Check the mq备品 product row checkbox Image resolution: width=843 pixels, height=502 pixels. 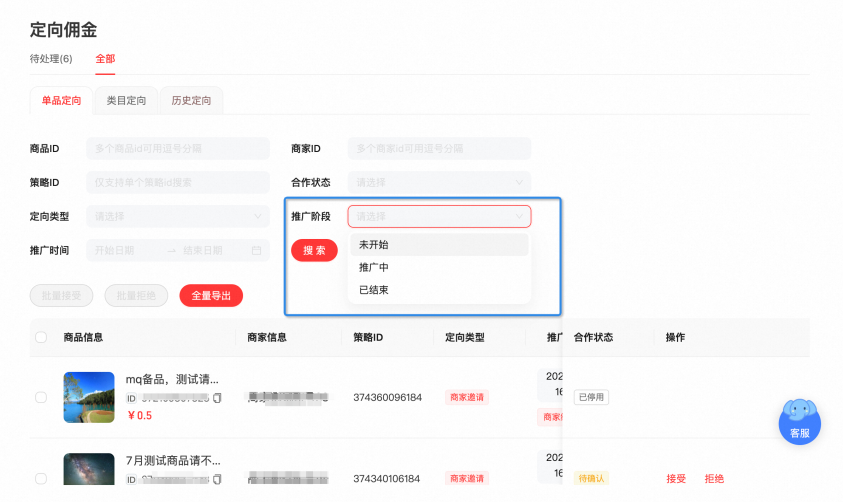(41, 398)
